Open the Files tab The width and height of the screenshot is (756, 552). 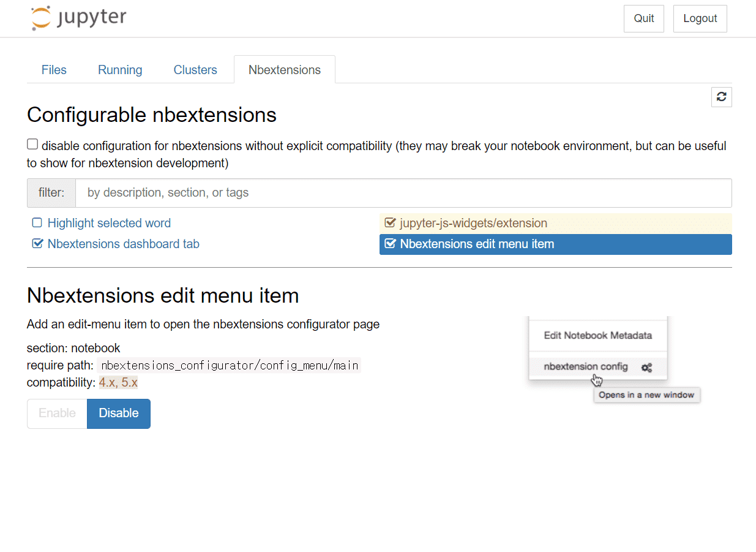pos(54,70)
